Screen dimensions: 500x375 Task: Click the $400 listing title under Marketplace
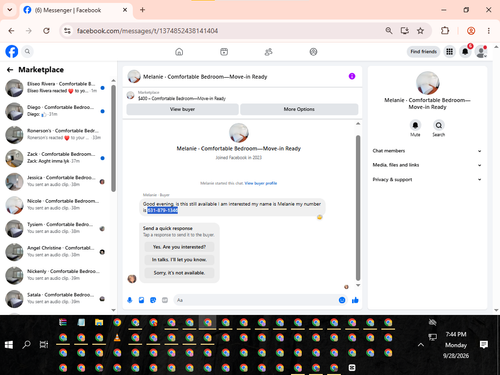tap(182, 98)
